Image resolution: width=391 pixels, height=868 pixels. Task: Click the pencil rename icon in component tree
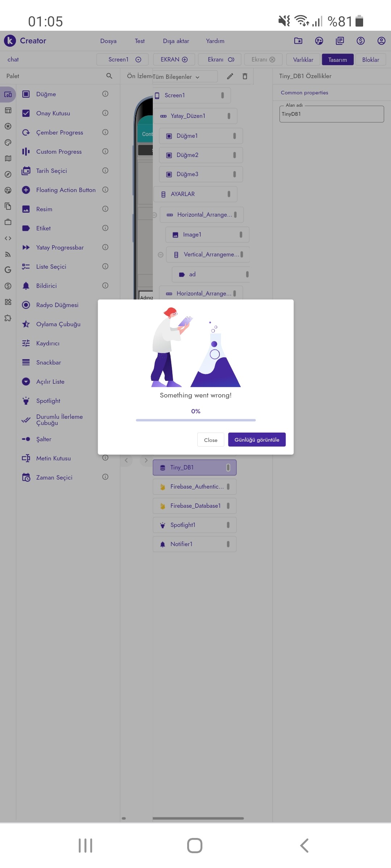coord(230,76)
